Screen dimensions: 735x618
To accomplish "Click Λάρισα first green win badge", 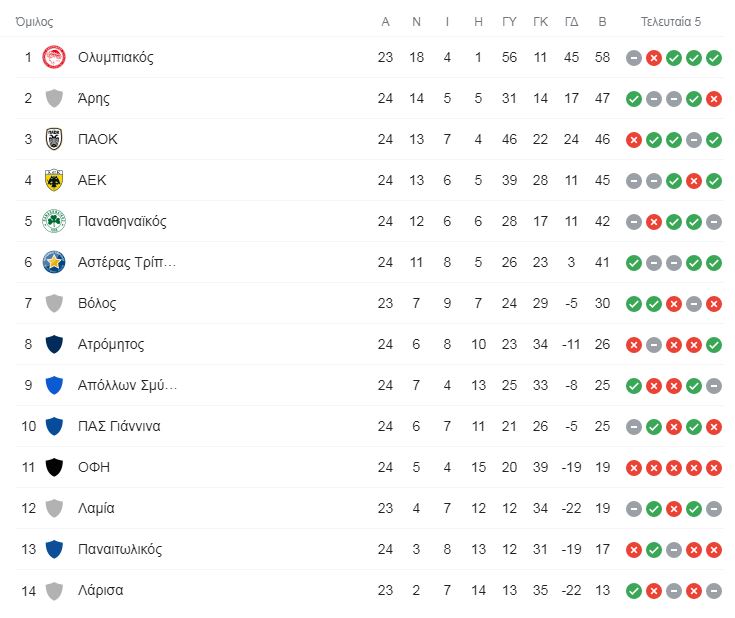I will tap(633, 591).
